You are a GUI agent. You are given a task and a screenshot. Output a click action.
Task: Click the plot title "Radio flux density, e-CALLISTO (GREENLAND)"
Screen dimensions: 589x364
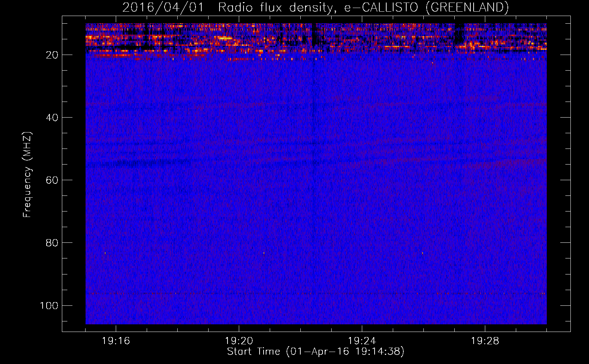coord(363,7)
